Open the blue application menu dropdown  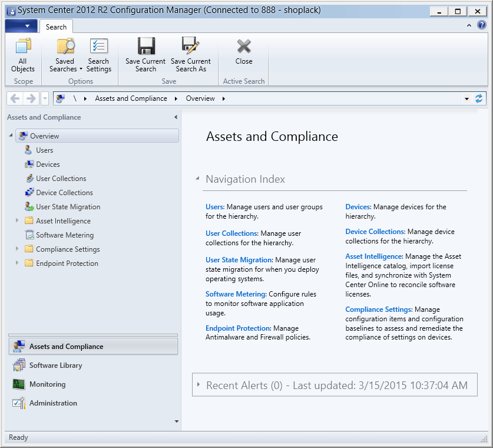(21, 26)
